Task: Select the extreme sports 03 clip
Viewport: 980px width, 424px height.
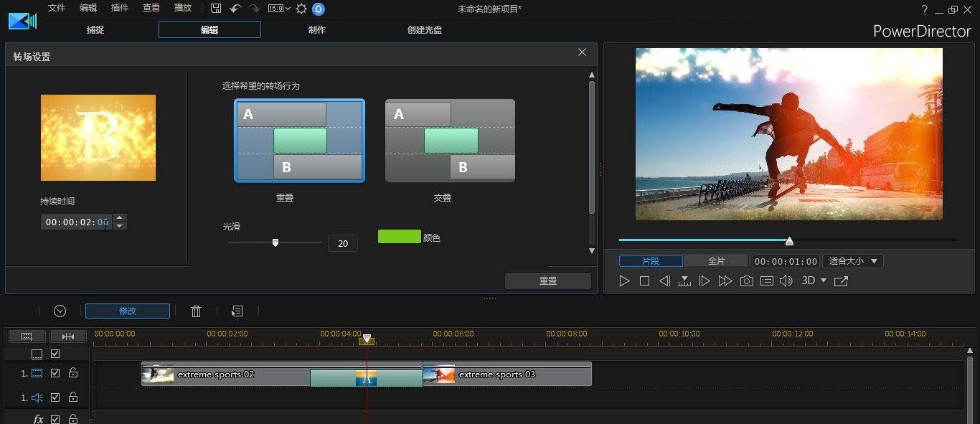Action: coord(507,374)
